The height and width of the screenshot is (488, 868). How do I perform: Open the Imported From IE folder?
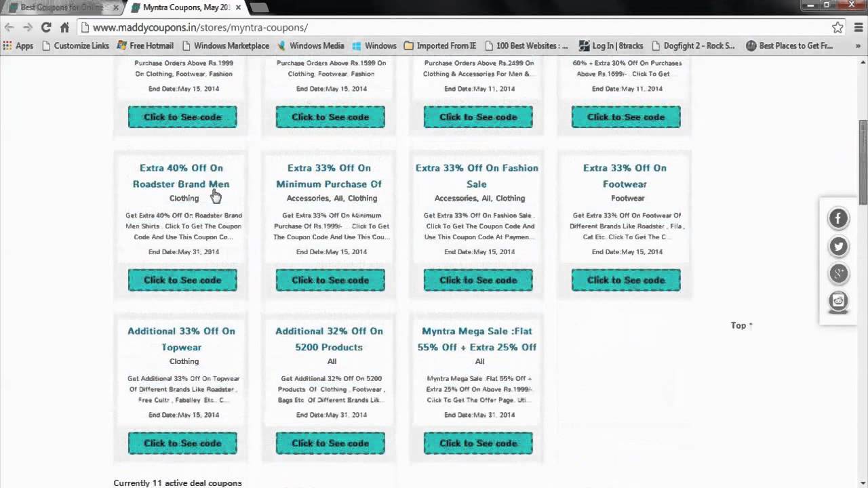pyautogui.click(x=440, y=45)
